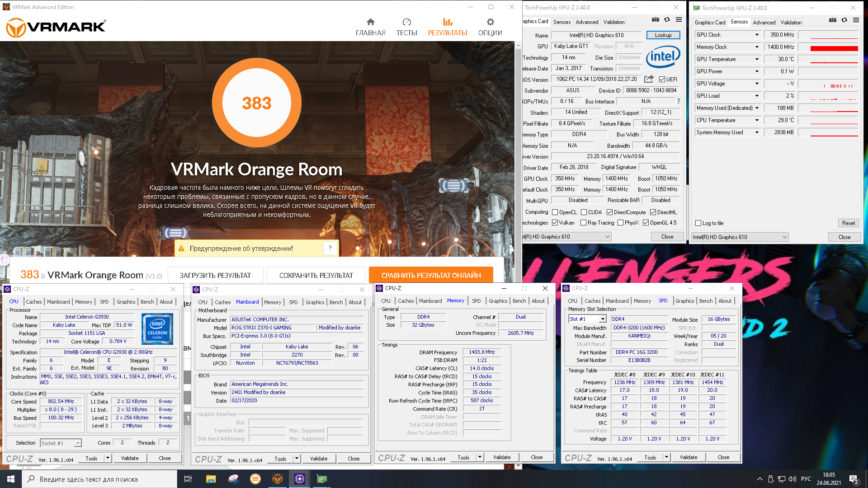This screenshot has width=868, height=488.
Task: Open VRMark options (ОПЦИИ) gear icon
Action: point(490,22)
